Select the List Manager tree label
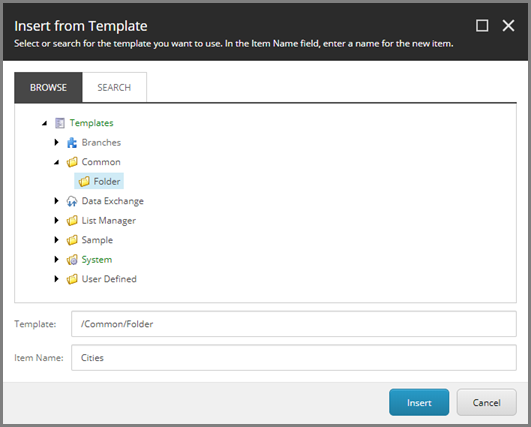 point(109,221)
